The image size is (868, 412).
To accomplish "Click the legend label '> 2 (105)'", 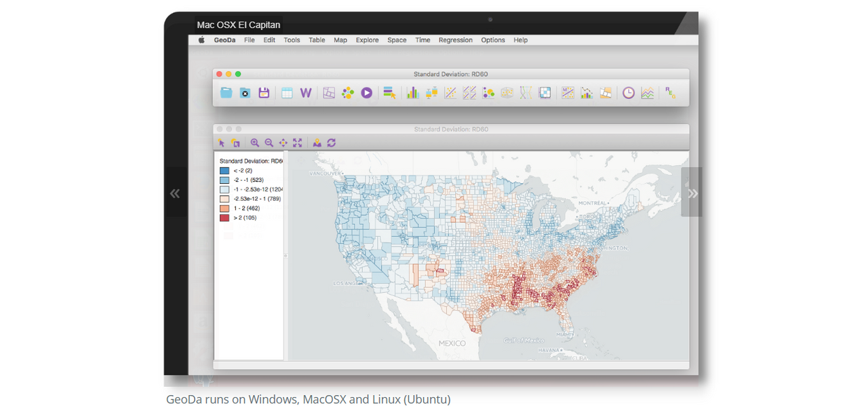I will tap(245, 218).
